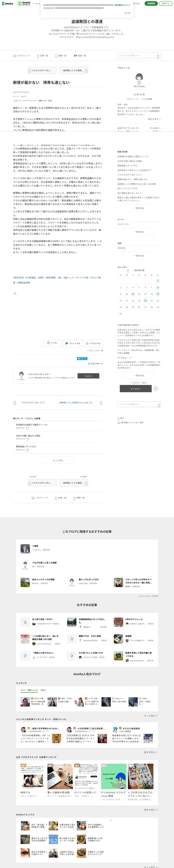Select calendar date 11

coord(133,294)
